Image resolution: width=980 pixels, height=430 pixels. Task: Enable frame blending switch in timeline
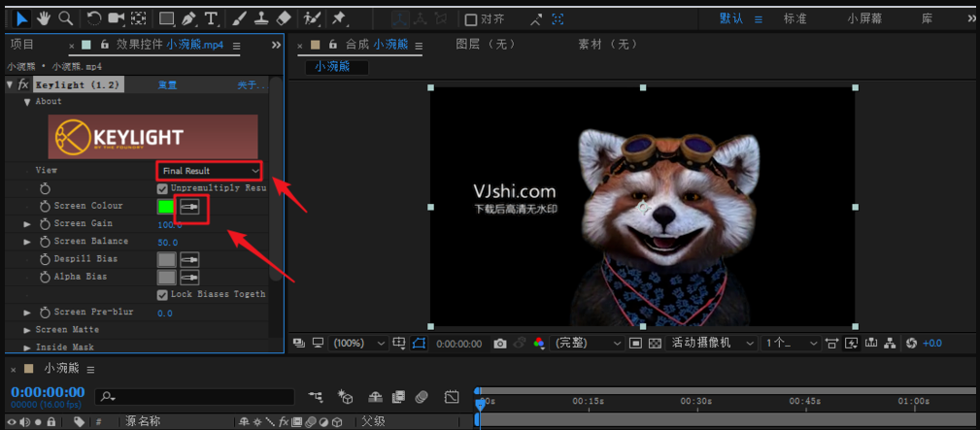(x=398, y=396)
